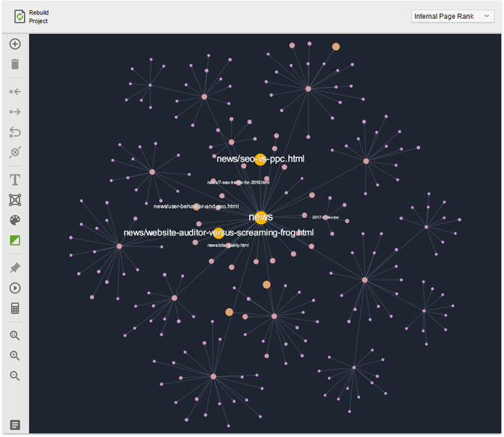Click the calculator icon
This screenshot has height=437, width=504.
tap(14, 309)
